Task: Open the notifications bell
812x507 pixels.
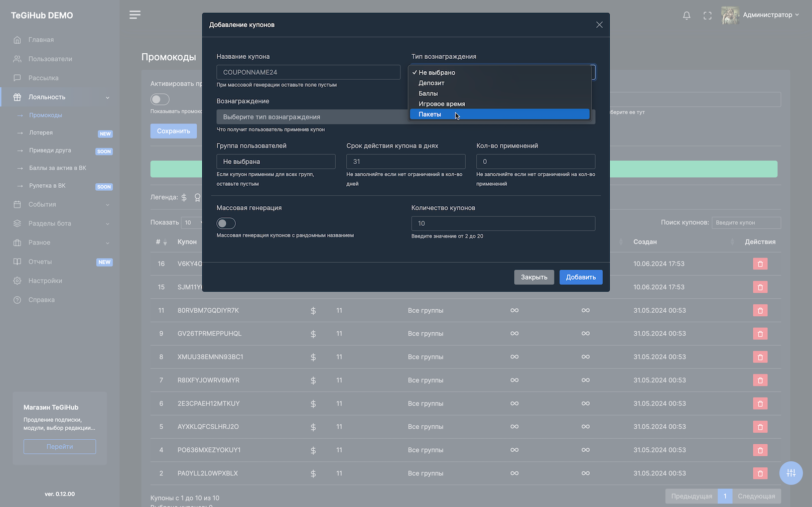Action: click(x=687, y=16)
